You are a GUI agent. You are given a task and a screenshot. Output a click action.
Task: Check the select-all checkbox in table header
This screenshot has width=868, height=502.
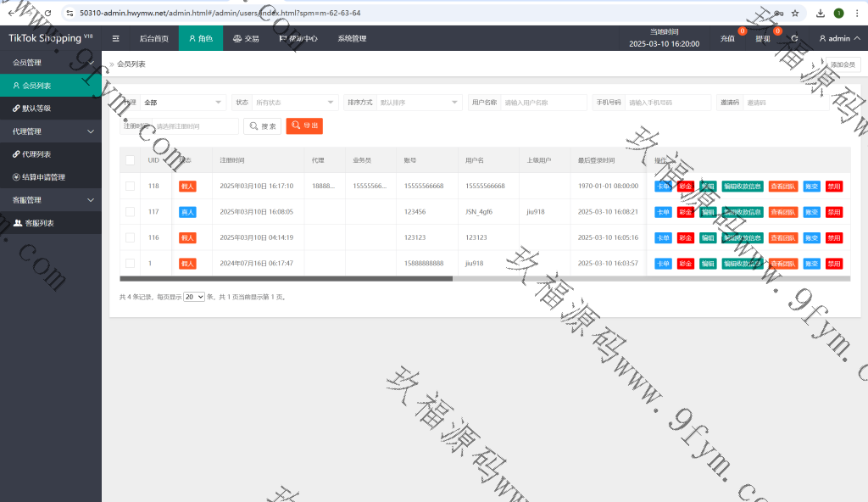coord(131,160)
